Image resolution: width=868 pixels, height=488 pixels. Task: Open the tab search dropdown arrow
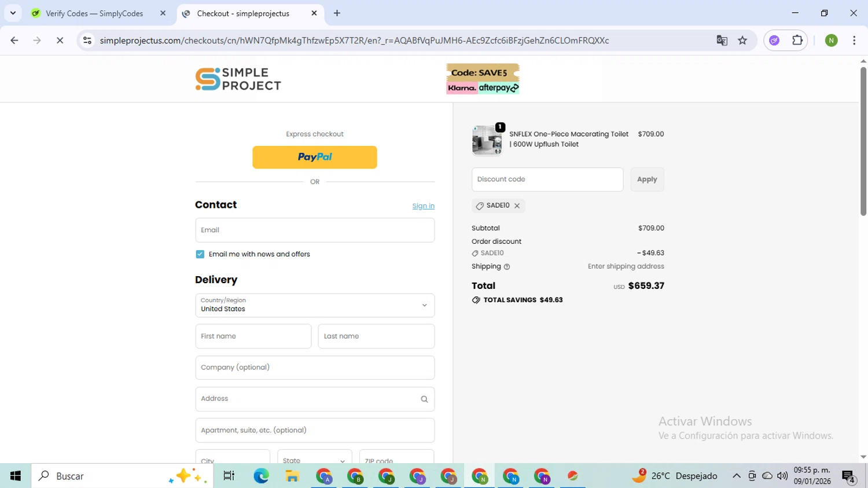13,13
